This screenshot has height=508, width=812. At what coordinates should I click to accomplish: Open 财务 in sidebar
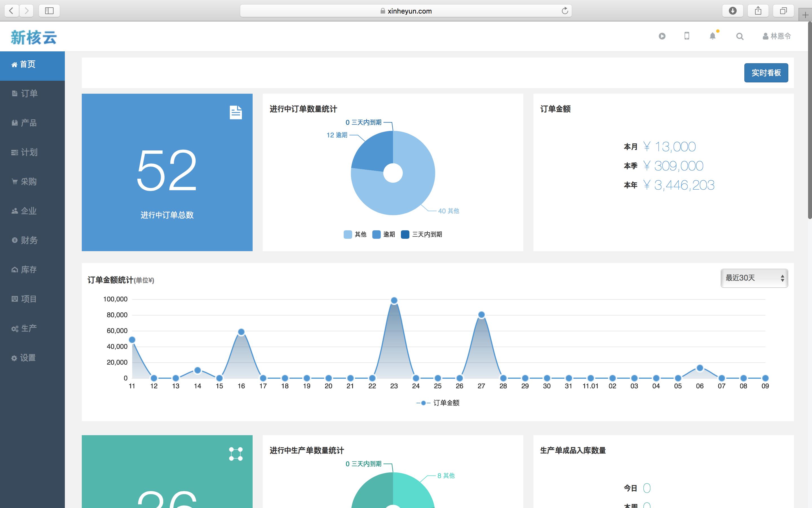[32, 240]
